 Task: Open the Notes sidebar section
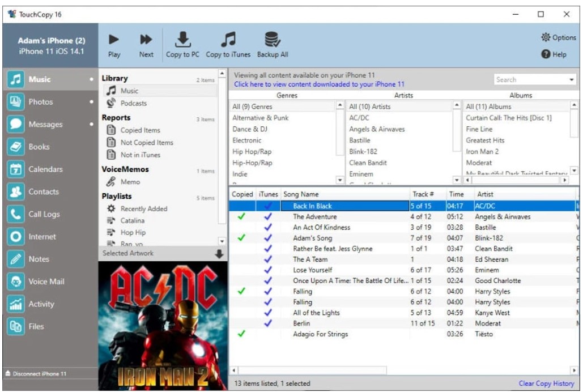50,259
